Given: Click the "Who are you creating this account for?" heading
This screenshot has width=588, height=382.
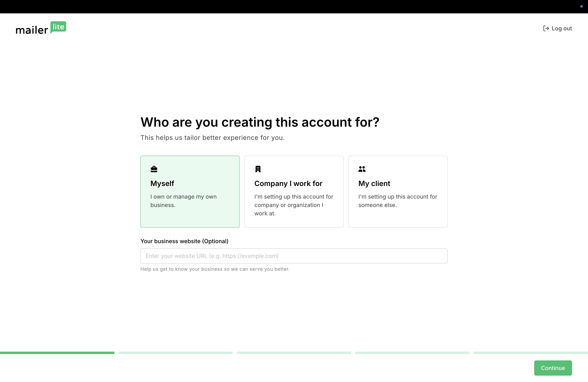Looking at the screenshot, I should point(260,122).
